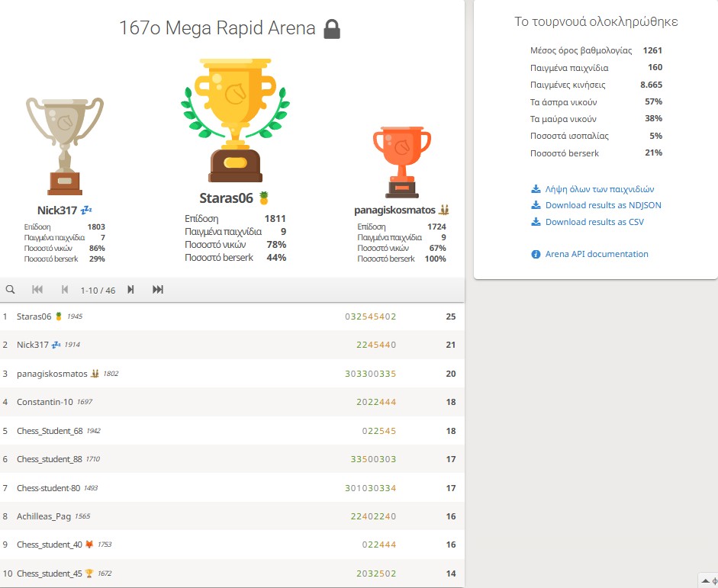Viewport: 718px width, 588px height.
Task: Click the silver second-place trophy
Action: 65,146
